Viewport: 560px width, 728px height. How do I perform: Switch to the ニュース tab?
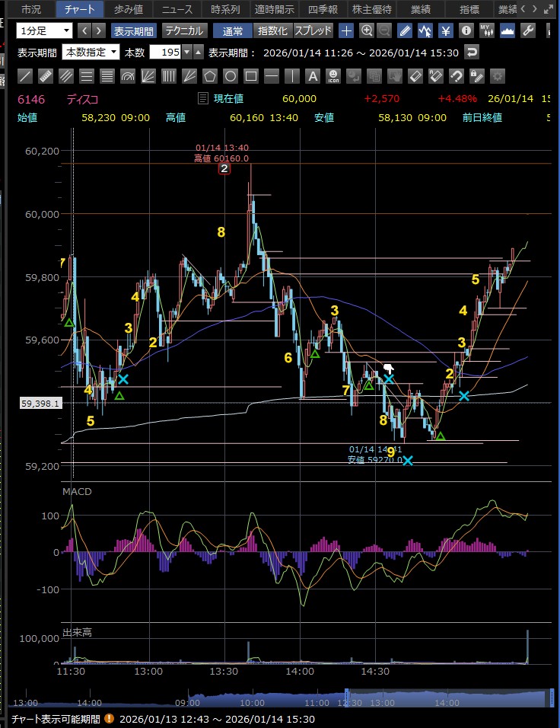pyautogui.click(x=177, y=10)
